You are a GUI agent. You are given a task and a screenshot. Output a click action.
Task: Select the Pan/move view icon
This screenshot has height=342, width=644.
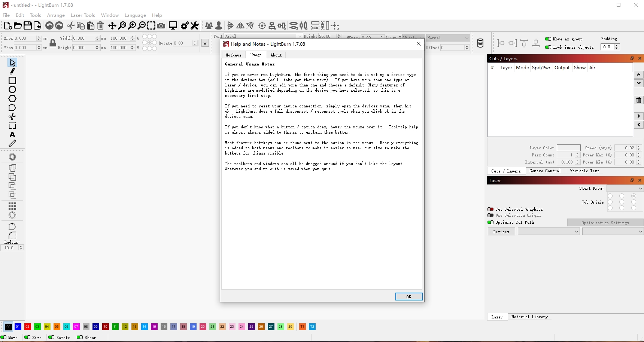point(112,25)
